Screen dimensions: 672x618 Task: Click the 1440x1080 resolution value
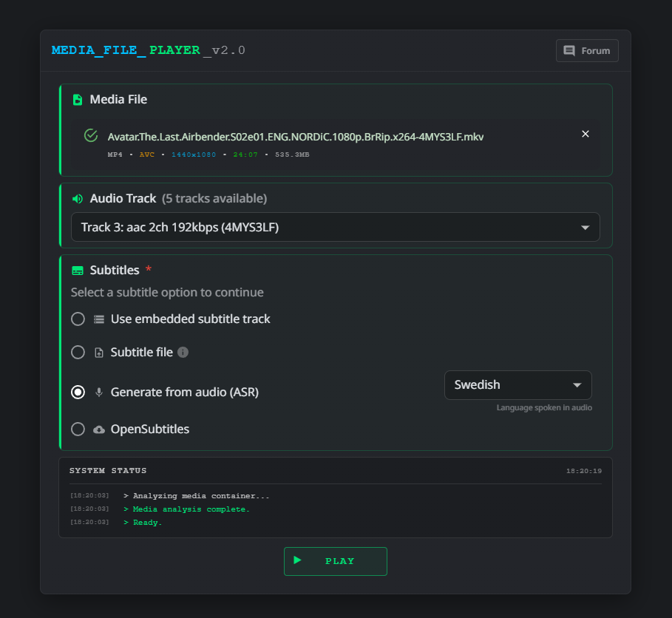(x=194, y=154)
